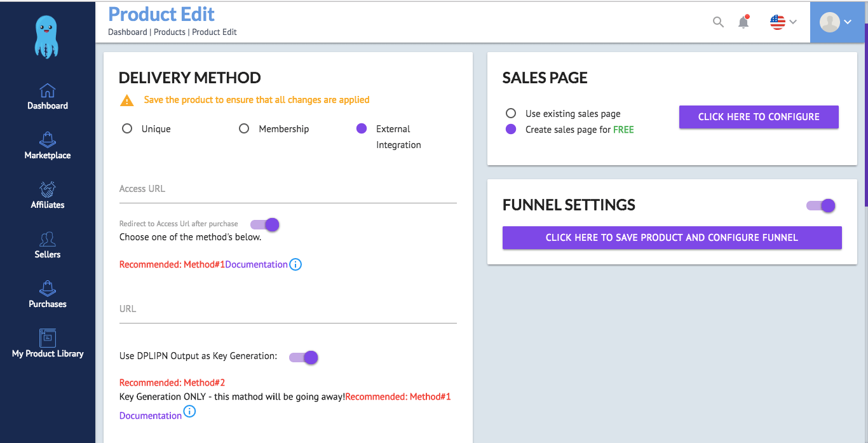Toggle the Funnel Settings switch
The width and height of the screenshot is (868, 443).
(821, 205)
